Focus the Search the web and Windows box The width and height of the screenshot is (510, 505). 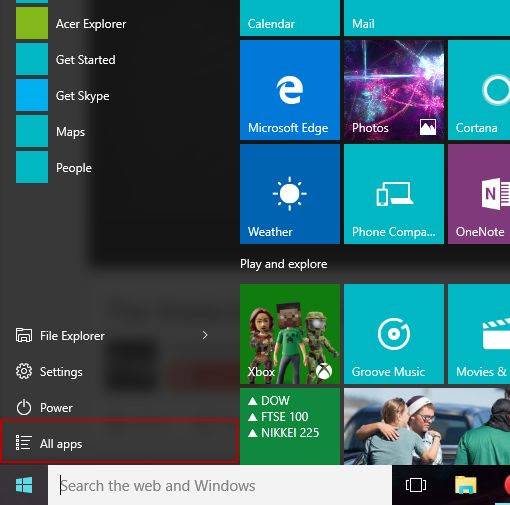tap(220, 485)
